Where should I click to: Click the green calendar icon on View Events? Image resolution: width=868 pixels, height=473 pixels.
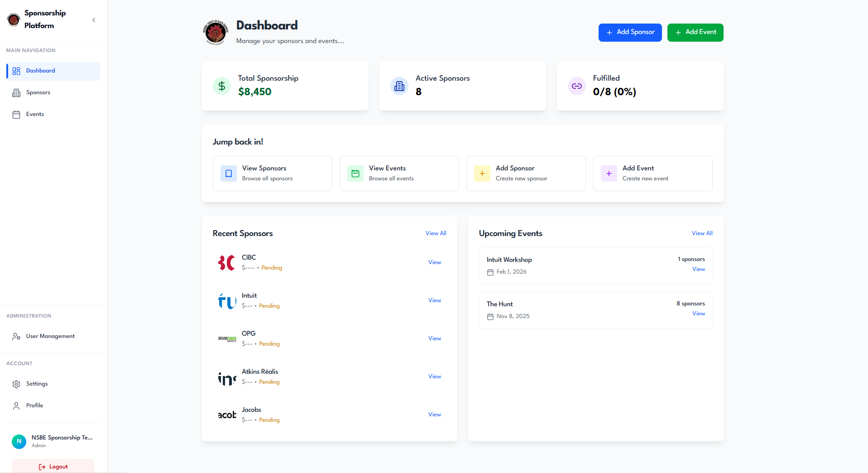click(x=355, y=174)
